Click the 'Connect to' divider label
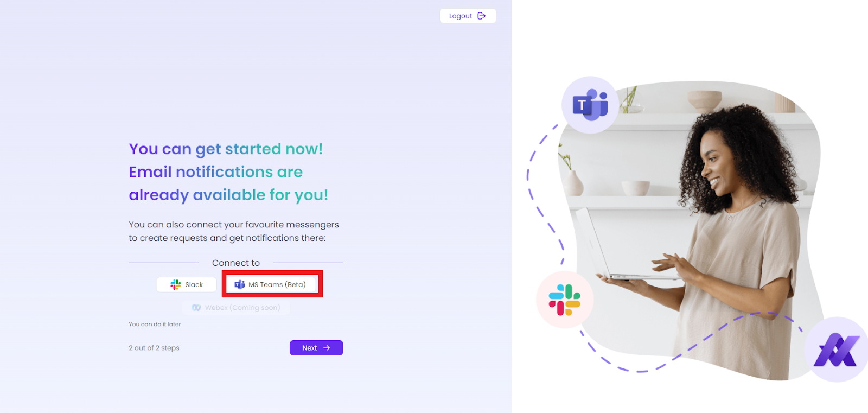Image resolution: width=868 pixels, height=413 pixels. coord(236,263)
